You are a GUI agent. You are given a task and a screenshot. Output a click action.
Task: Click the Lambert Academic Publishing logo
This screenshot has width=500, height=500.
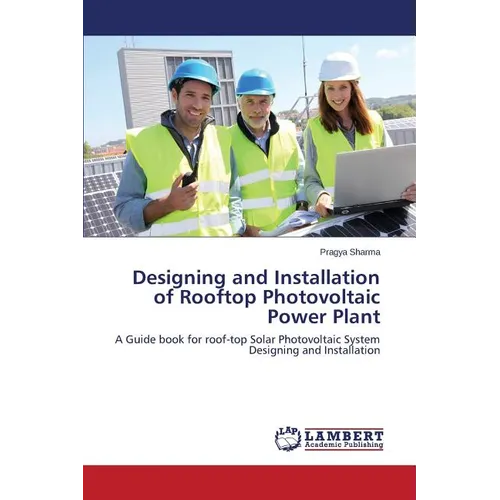tap(329, 439)
